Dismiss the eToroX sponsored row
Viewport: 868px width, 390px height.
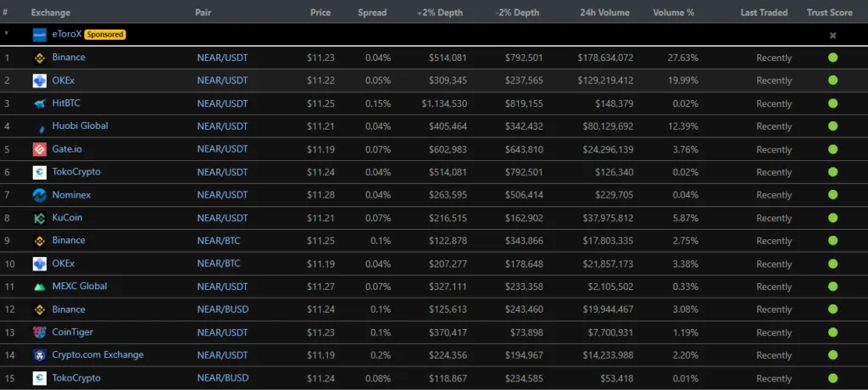[832, 36]
